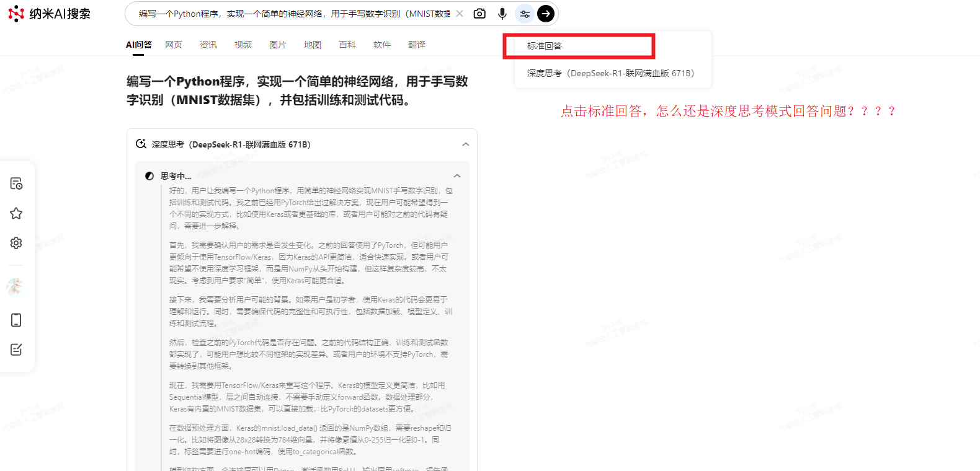Clear the search query with the X icon
This screenshot has height=471, width=980.
460,14
